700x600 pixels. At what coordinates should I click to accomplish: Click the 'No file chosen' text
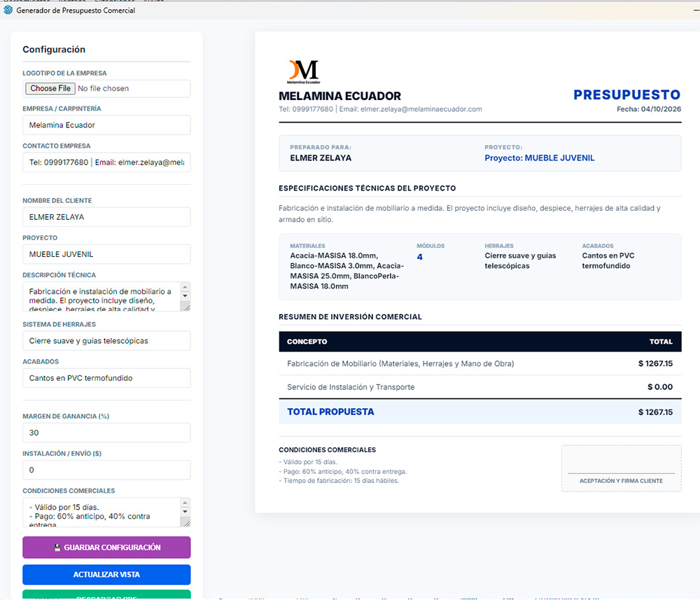tap(103, 88)
